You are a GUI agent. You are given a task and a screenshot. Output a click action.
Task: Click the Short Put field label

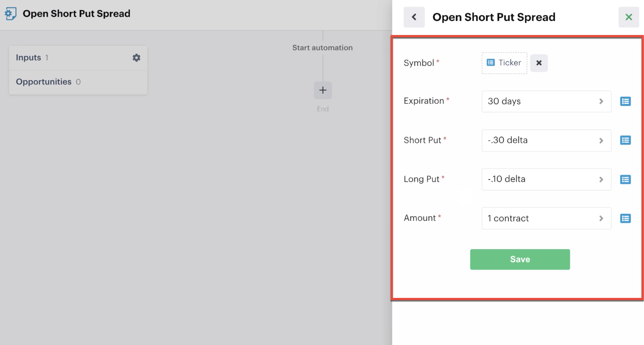pyautogui.click(x=422, y=140)
